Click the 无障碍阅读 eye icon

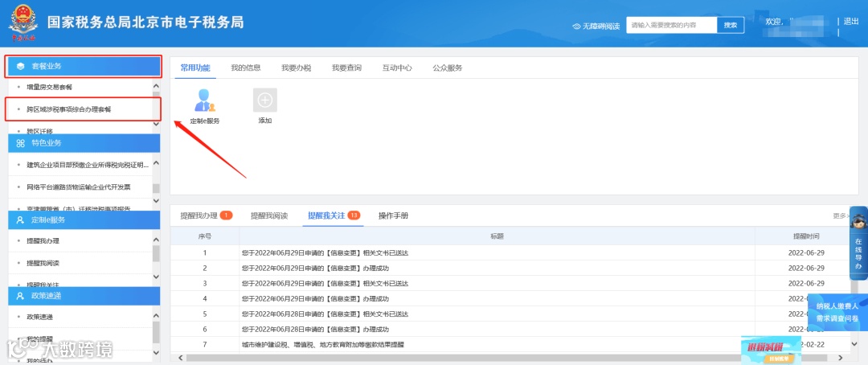[576, 26]
